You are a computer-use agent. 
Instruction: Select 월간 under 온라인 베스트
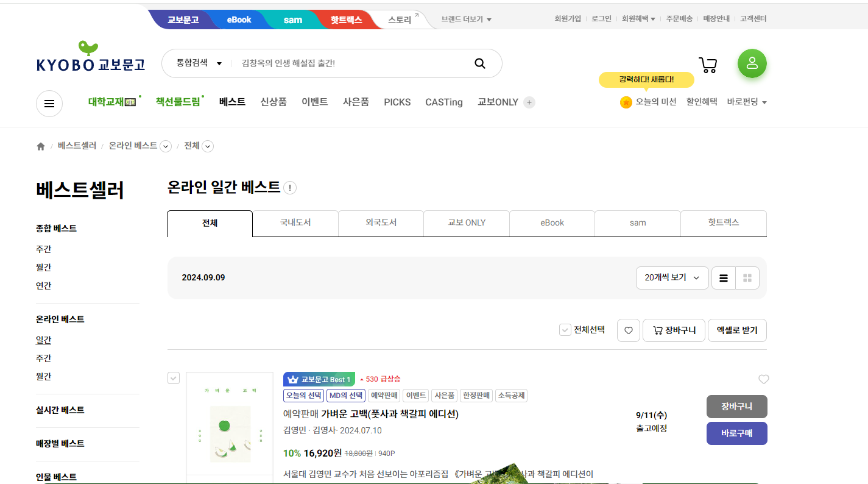tap(43, 376)
